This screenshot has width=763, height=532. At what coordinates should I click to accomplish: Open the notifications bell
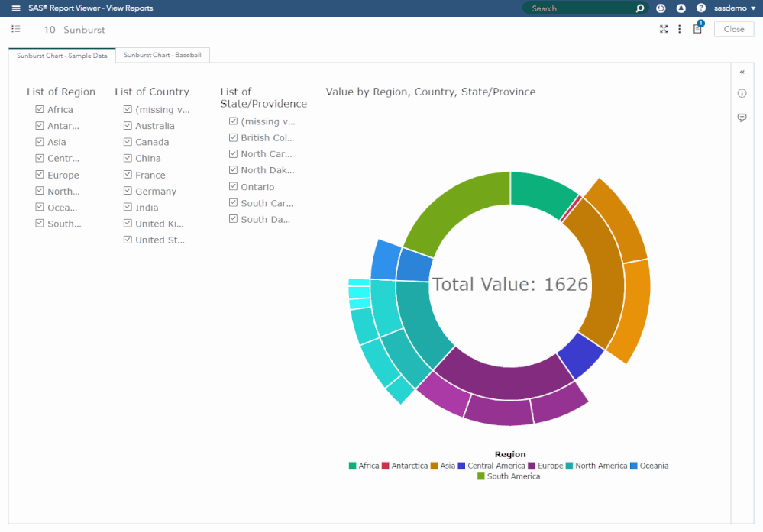click(x=681, y=8)
